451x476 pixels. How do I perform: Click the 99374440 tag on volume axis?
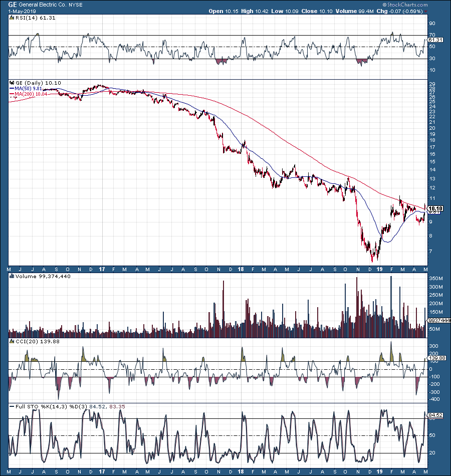click(439, 320)
